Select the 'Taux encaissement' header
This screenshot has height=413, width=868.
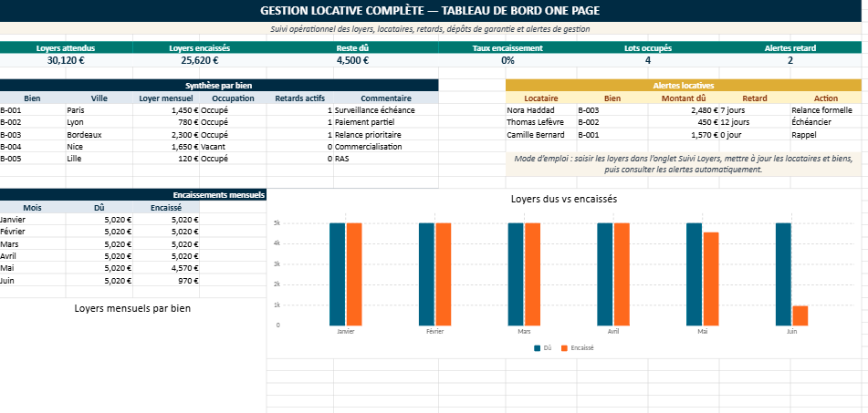pos(507,48)
